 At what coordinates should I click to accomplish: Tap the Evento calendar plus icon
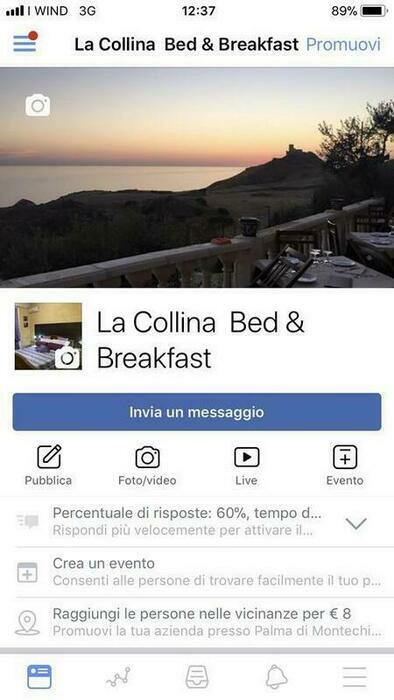click(345, 457)
